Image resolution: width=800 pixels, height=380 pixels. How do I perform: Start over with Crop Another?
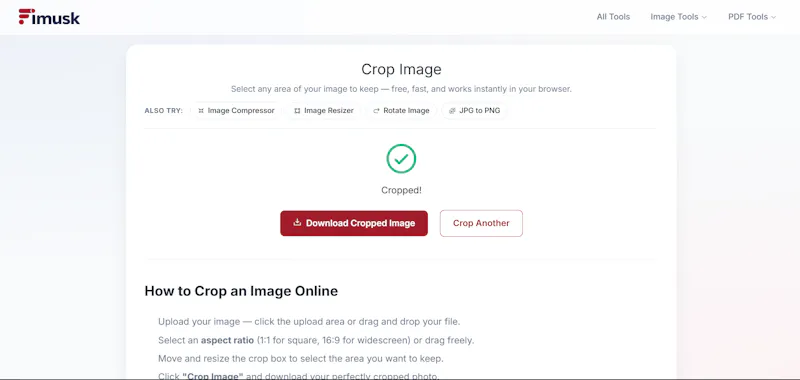(481, 223)
